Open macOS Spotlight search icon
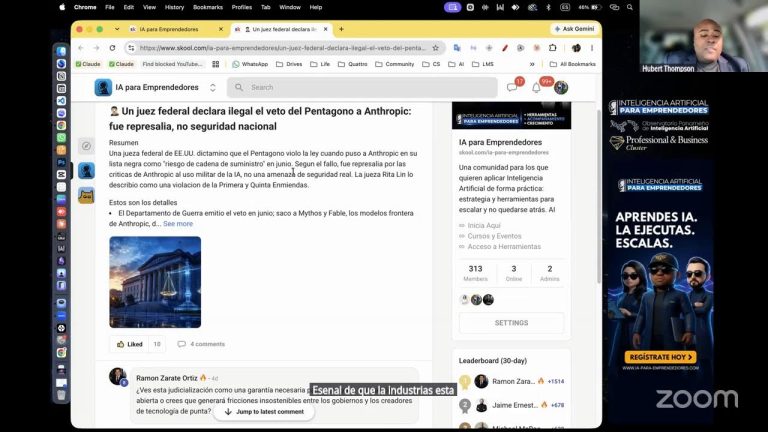The width and height of the screenshot is (768, 432). click(630, 7)
